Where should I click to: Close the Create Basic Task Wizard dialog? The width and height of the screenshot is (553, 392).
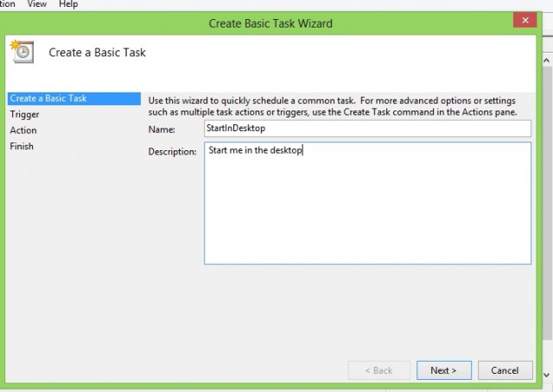524,20
